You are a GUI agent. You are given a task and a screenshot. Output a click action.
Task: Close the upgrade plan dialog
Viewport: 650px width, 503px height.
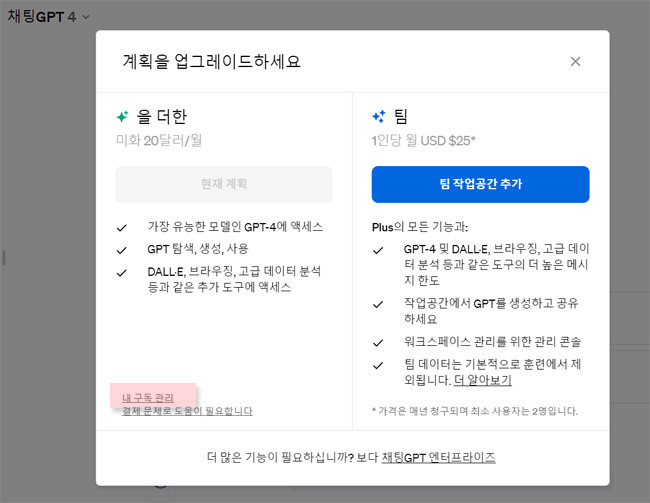click(x=575, y=61)
